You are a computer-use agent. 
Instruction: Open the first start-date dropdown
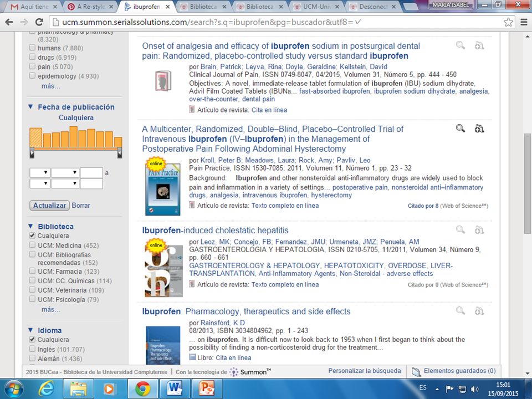pos(40,173)
